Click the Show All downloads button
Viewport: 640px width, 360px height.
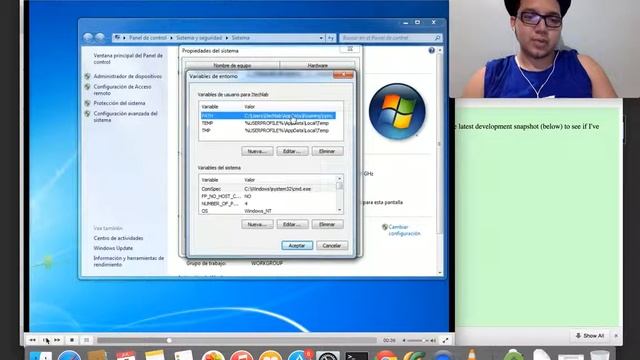point(590,336)
